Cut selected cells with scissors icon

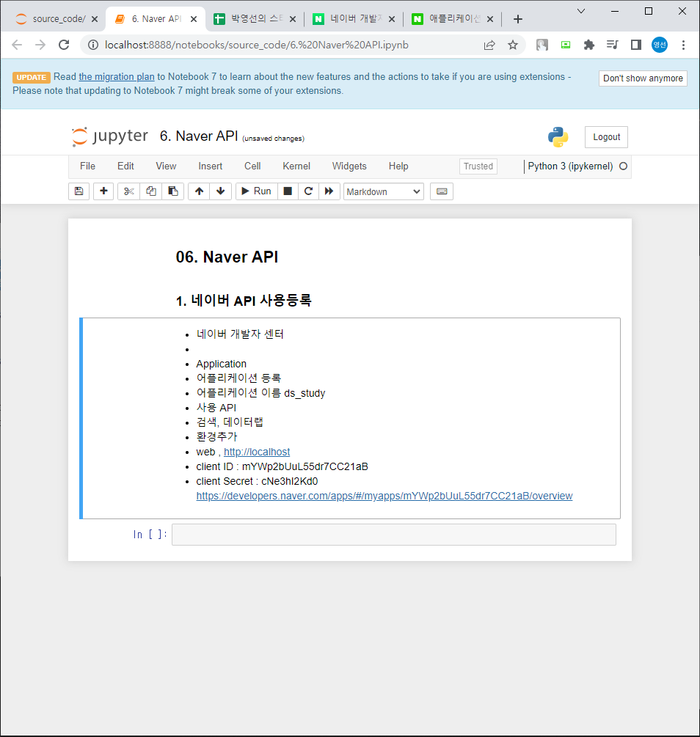(x=129, y=191)
